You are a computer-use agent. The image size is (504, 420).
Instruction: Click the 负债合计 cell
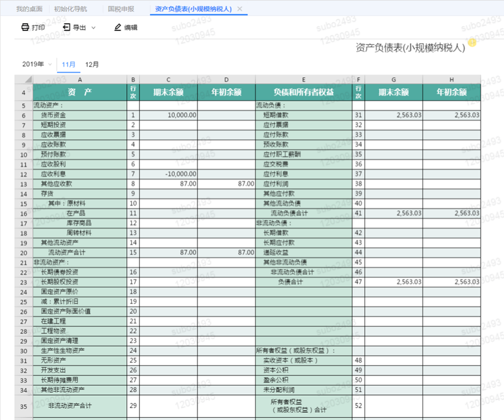(x=304, y=282)
